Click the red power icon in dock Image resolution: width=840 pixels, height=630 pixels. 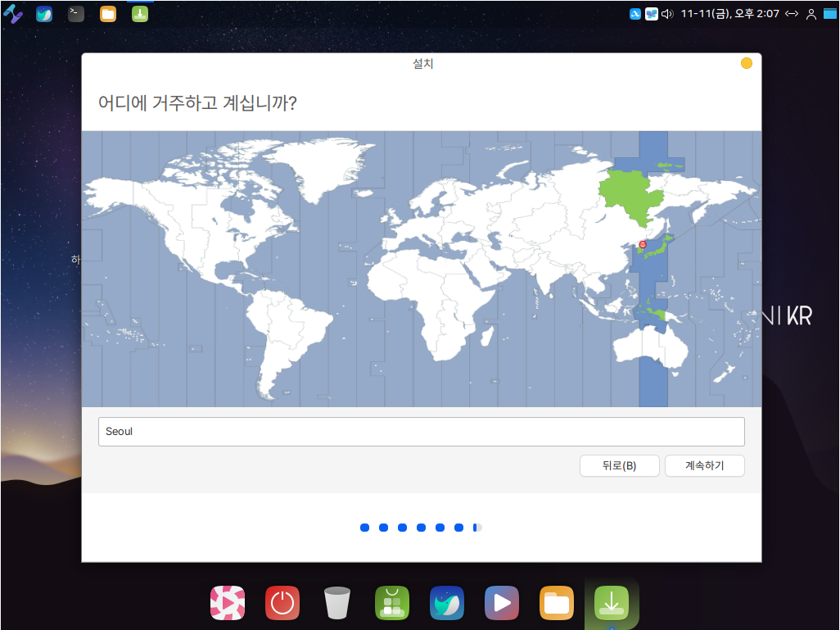pyautogui.click(x=282, y=603)
